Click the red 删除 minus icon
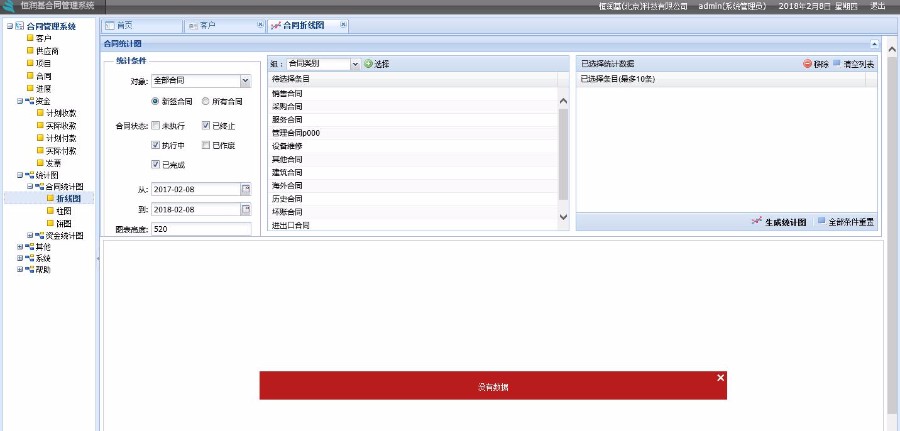The width and height of the screenshot is (900, 431). (807, 64)
